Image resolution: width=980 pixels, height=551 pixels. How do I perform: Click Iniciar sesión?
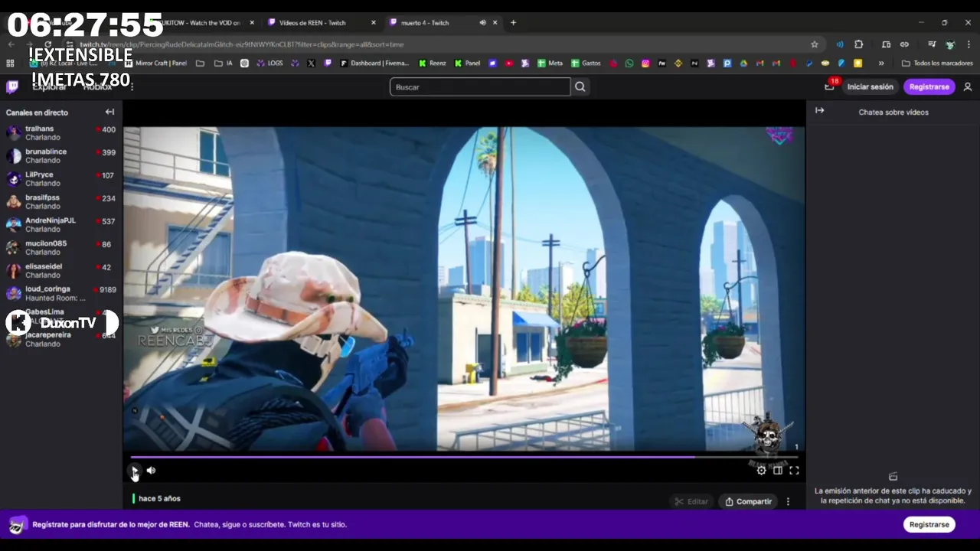pyautogui.click(x=870, y=87)
